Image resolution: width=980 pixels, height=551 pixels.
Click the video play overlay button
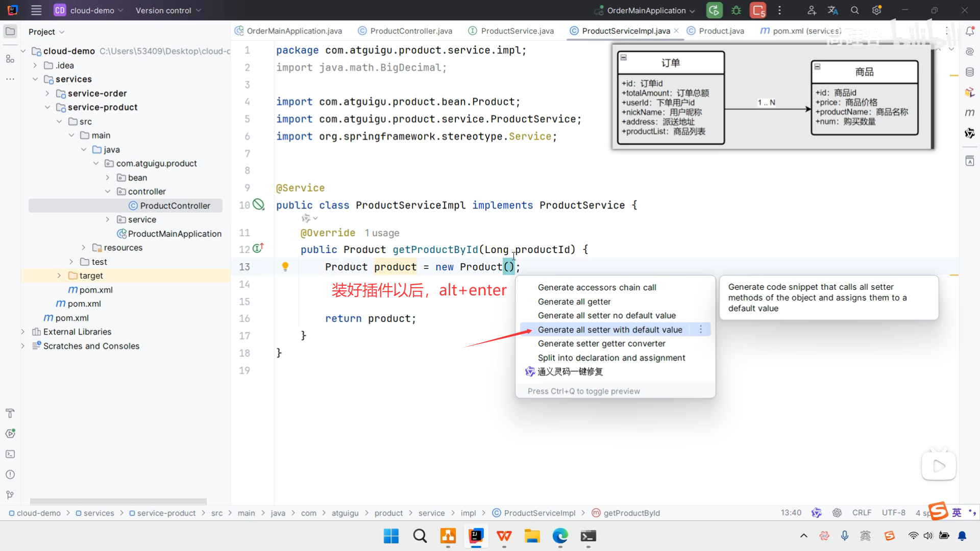pyautogui.click(x=939, y=466)
